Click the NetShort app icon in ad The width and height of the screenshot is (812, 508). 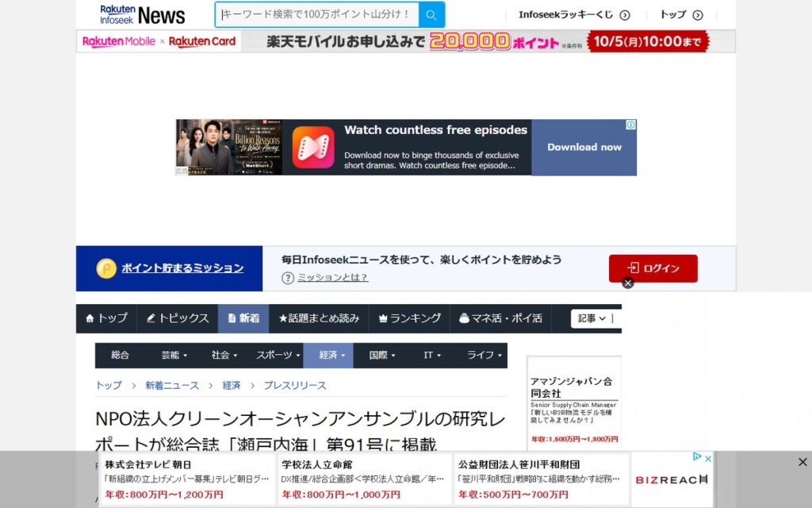(x=313, y=147)
